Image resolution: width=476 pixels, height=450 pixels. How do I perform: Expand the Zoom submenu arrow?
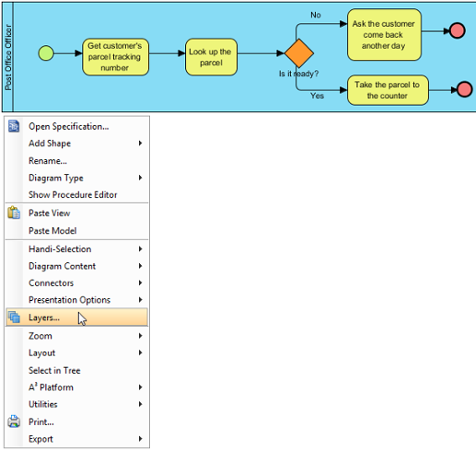140,336
